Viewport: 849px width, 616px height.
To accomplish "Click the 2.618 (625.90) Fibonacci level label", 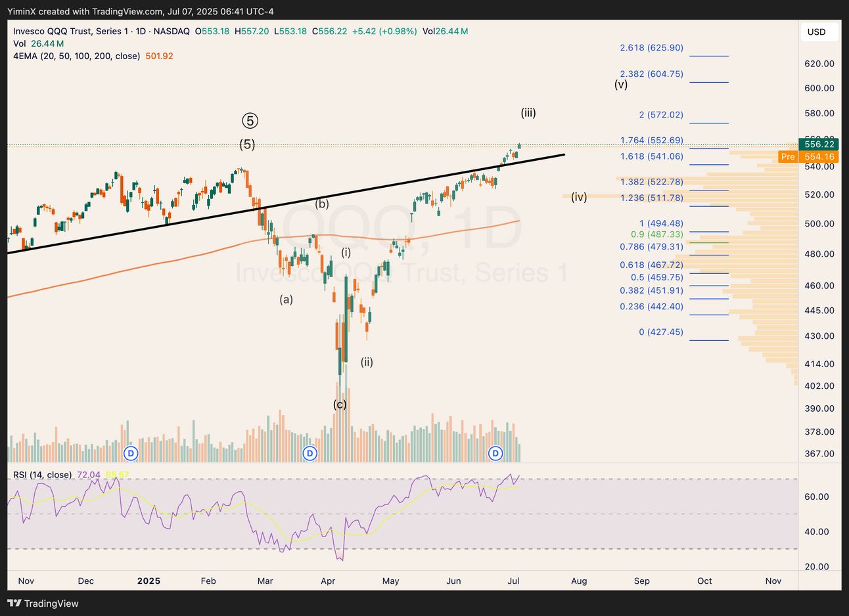I will point(651,48).
